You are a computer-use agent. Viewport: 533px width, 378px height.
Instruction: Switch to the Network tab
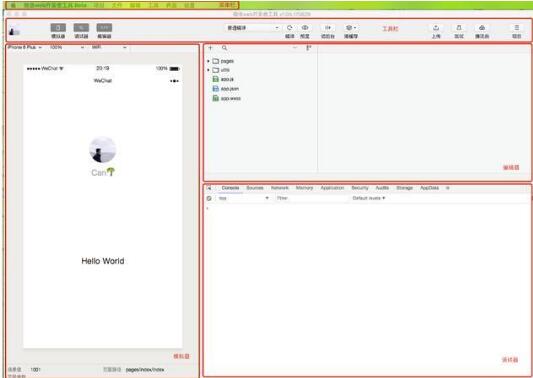click(x=279, y=188)
